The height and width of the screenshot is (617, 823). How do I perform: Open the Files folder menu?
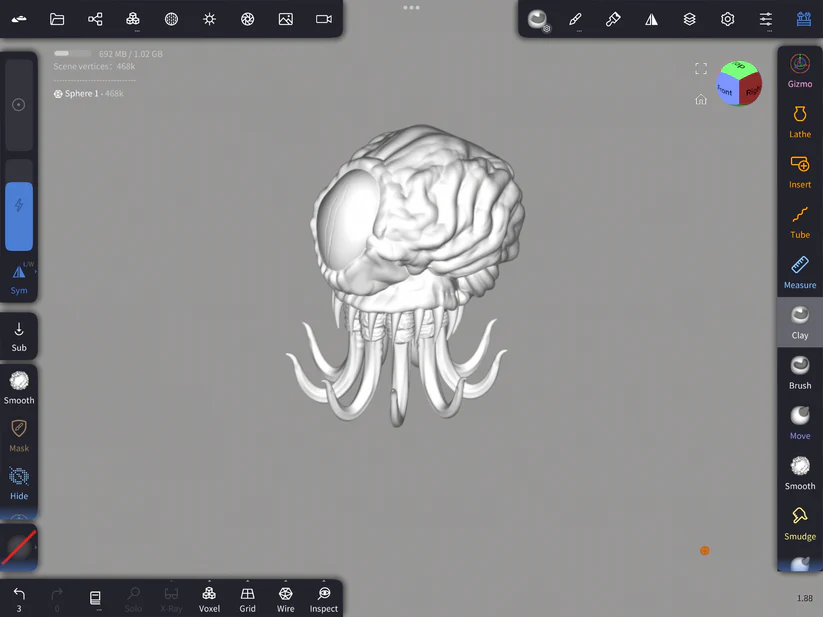pos(57,19)
